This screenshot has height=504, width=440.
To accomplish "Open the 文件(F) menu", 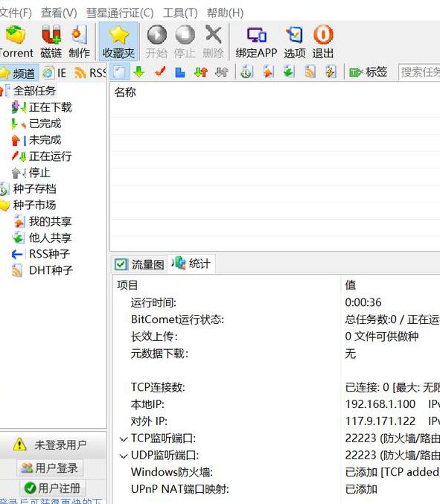I will [16, 13].
